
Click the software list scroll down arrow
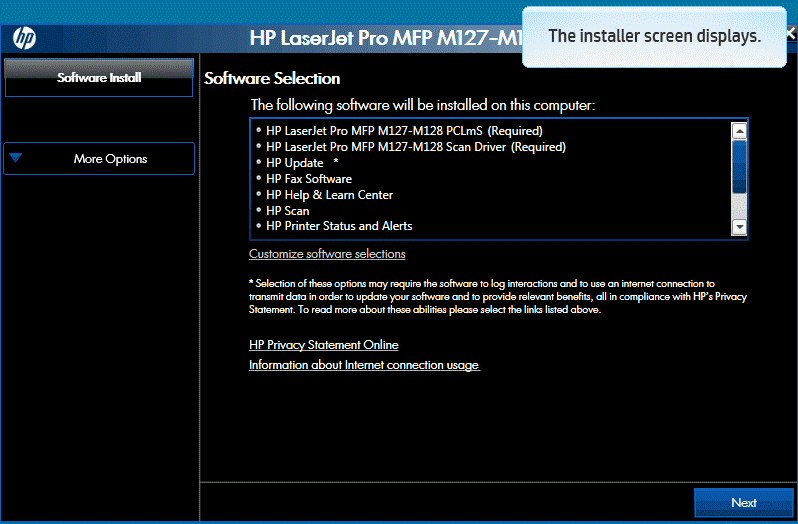(739, 227)
